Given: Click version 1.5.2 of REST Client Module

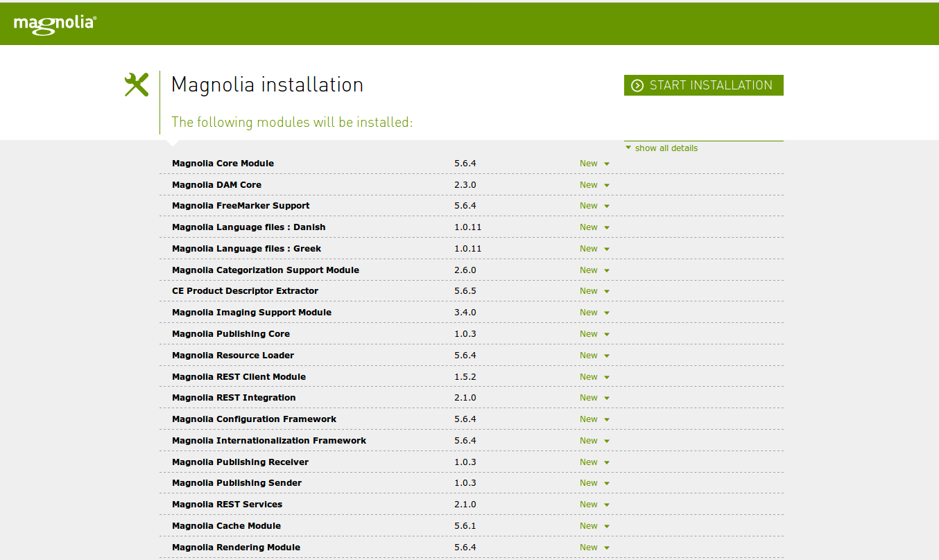Looking at the screenshot, I should pos(465,377).
